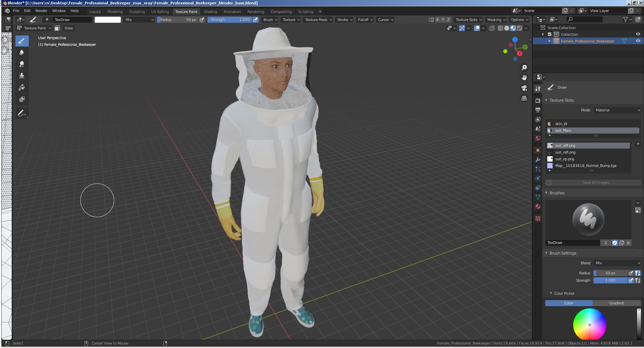This screenshot has height=348, width=644.
Task: Expand Female_Professional_Beekeeper tree item
Action: [x=549, y=41]
